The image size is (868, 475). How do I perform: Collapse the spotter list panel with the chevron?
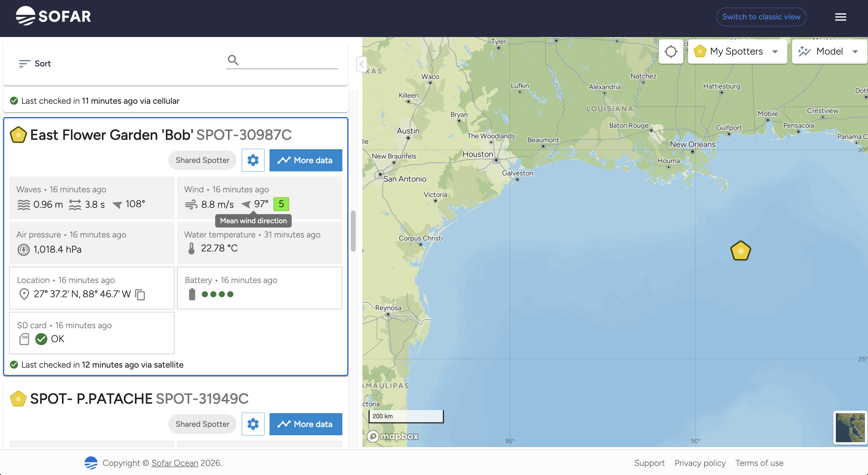point(361,64)
